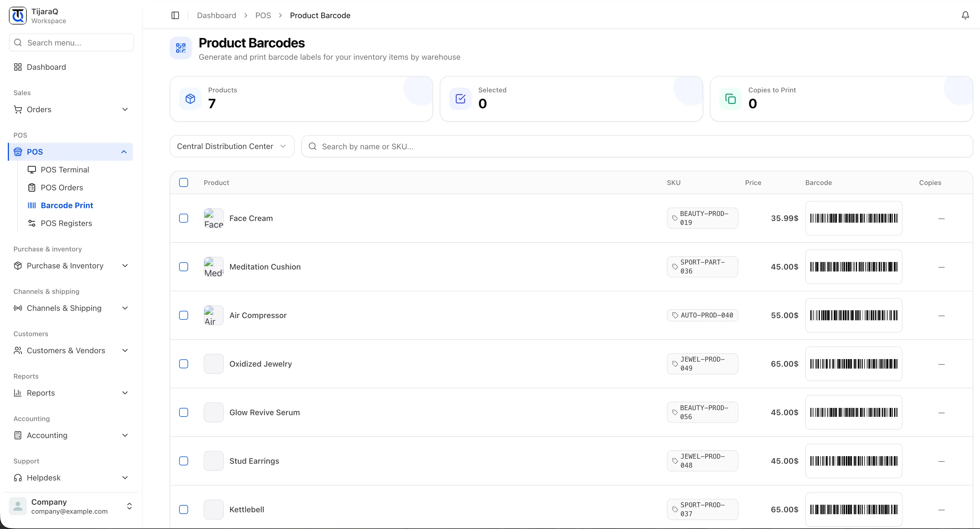Image resolution: width=980 pixels, height=529 pixels.
Task: Click the Accounting calculator icon
Action: tap(18, 435)
